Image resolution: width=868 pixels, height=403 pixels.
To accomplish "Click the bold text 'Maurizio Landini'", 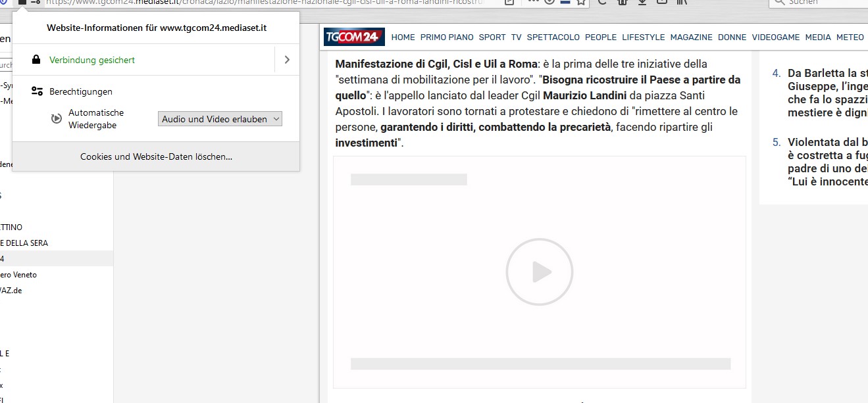I will 584,95.
